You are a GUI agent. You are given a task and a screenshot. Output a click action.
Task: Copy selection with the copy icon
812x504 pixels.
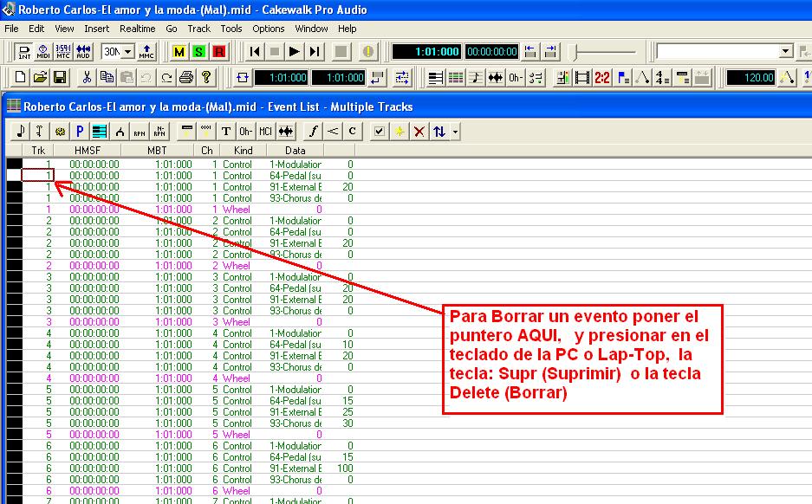107,78
